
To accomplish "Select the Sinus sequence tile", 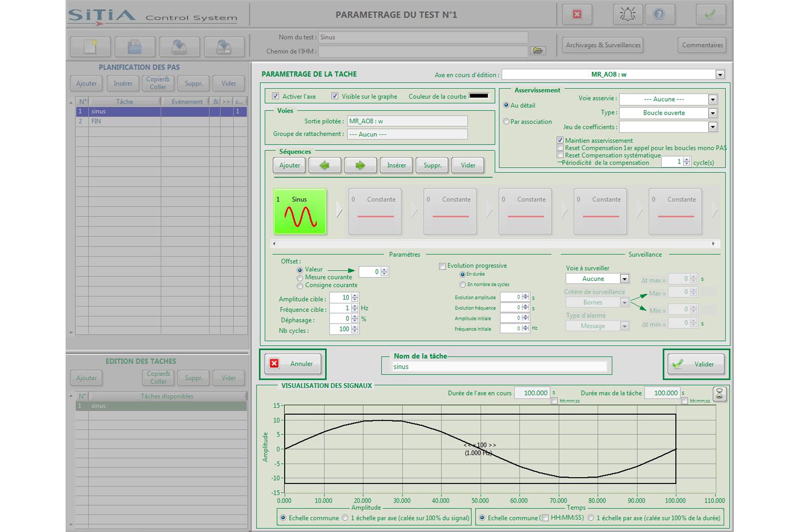I will pyautogui.click(x=300, y=211).
